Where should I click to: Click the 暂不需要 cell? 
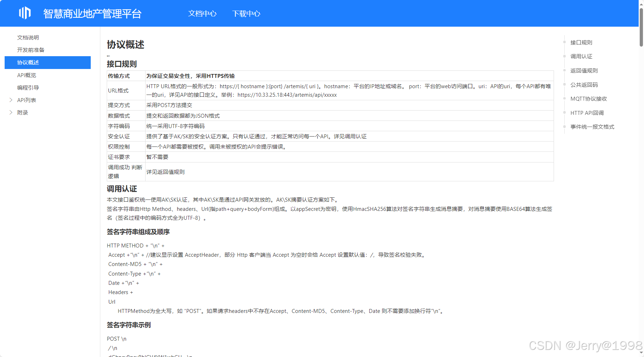coord(349,157)
